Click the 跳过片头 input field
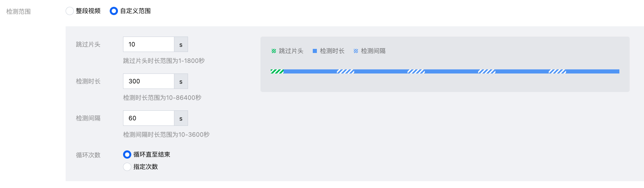This screenshot has height=188, width=644. pos(149,44)
